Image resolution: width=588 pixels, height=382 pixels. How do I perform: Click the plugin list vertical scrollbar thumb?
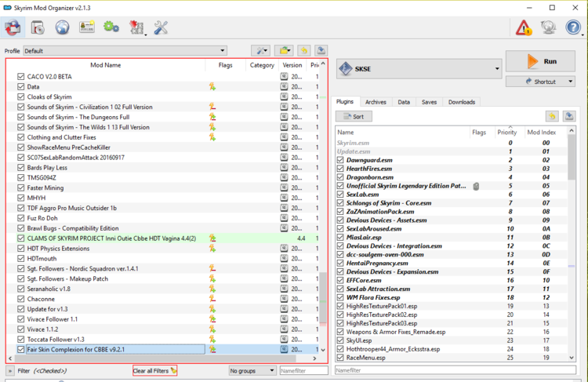pos(571,157)
